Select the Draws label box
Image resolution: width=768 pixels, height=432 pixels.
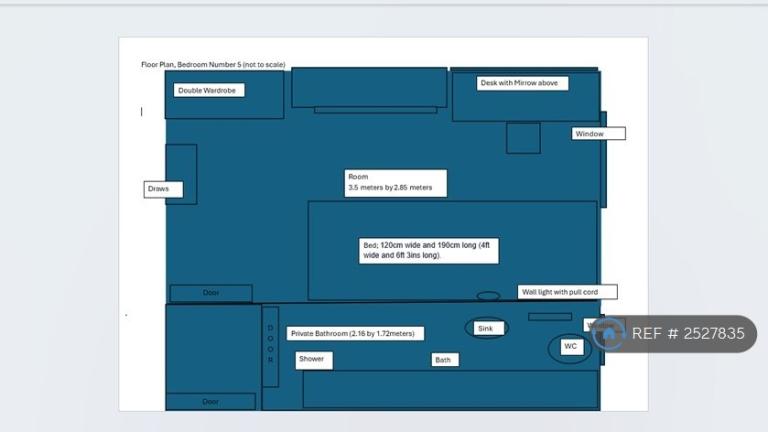coord(163,189)
